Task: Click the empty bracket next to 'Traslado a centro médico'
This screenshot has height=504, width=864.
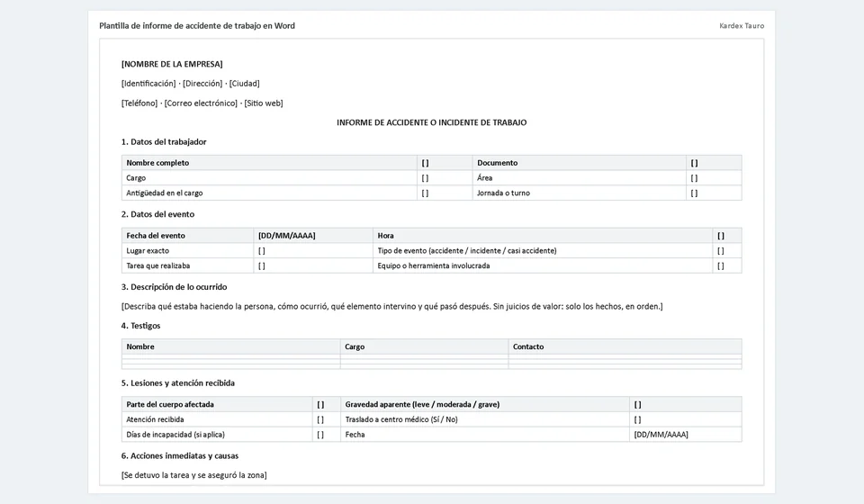Action: point(637,419)
